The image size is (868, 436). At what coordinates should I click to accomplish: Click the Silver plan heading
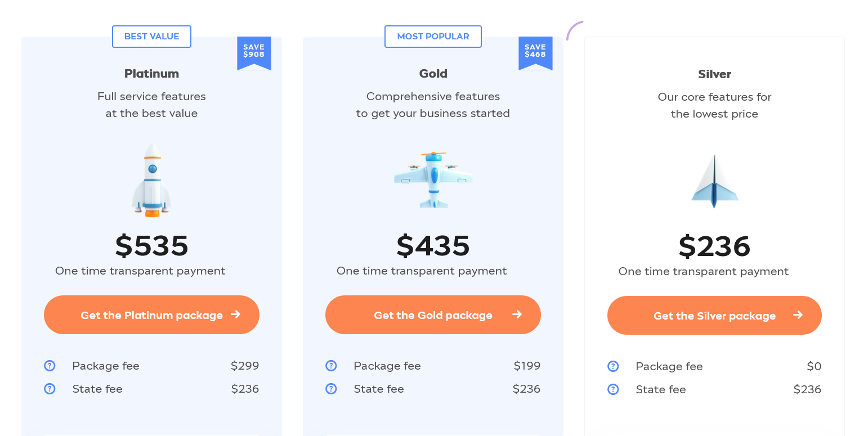(x=714, y=74)
